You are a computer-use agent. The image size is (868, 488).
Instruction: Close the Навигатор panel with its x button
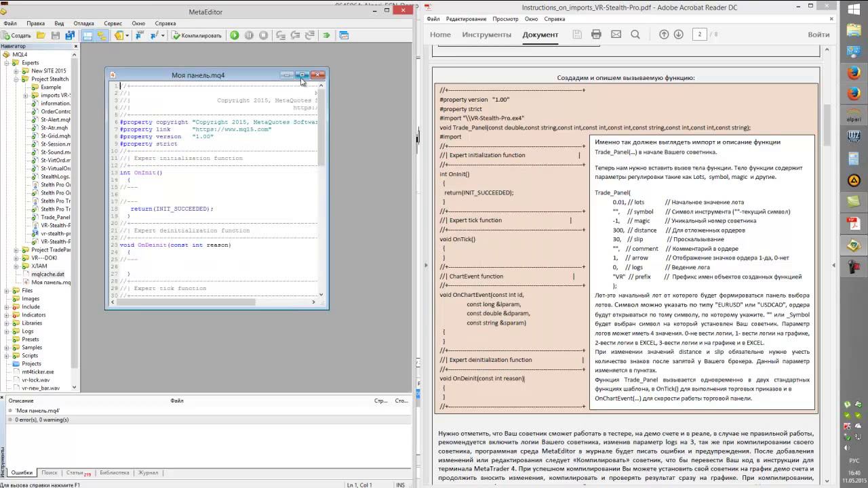pyautogui.click(x=76, y=46)
